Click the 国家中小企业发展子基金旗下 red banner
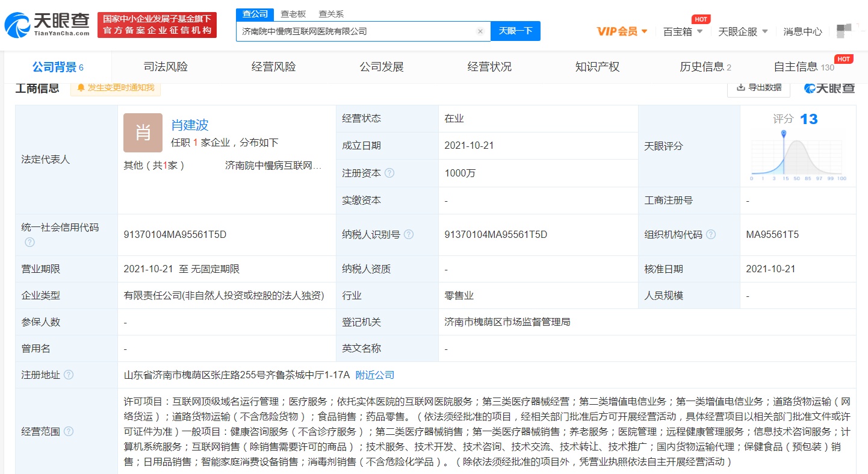Viewport: 868px width, 474px height. click(157, 25)
